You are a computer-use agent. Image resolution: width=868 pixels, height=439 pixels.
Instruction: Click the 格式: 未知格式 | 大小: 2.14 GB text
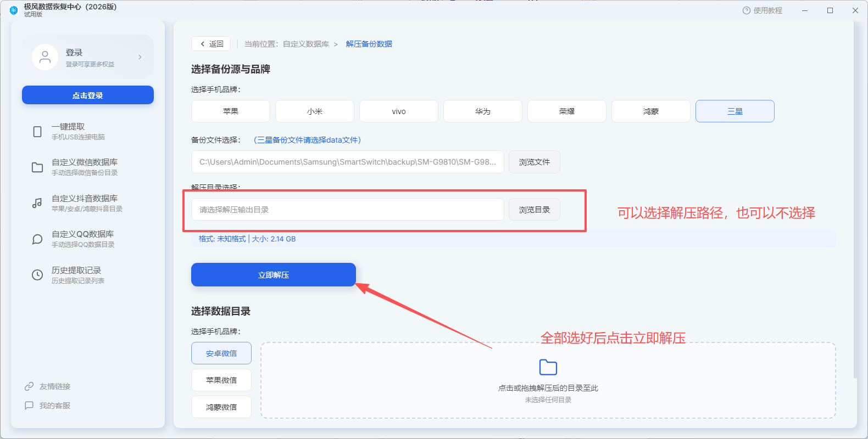247,239
